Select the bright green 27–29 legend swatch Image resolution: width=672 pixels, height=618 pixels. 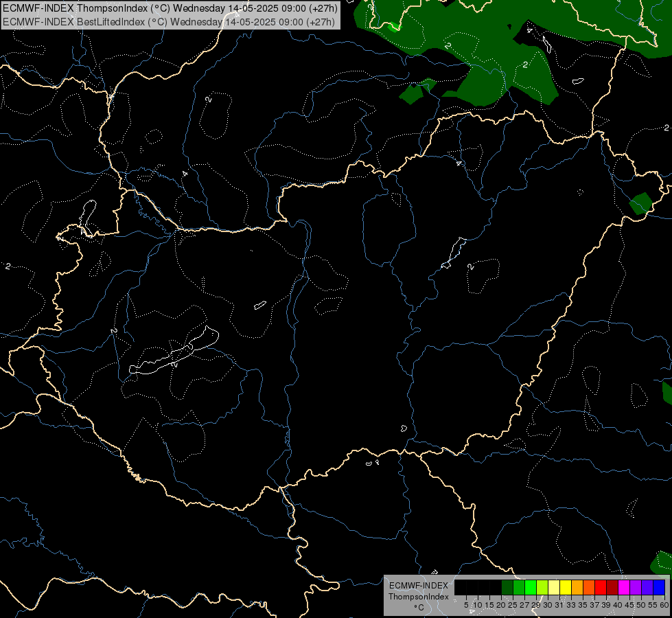pyautogui.click(x=531, y=587)
